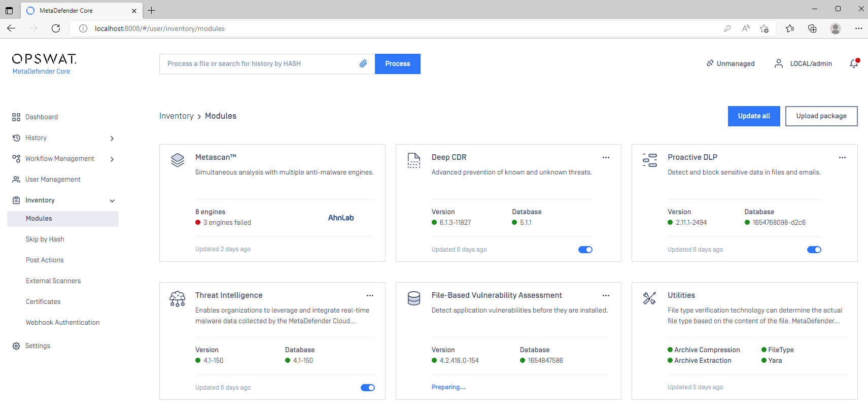868x411 pixels.
Task: Click the Deep CDR version 6.1.3-11827 text
Action: (x=455, y=223)
